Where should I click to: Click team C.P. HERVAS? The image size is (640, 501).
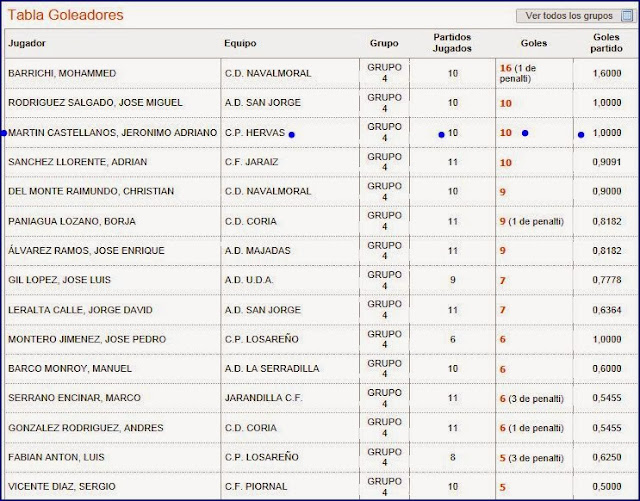(x=255, y=133)
